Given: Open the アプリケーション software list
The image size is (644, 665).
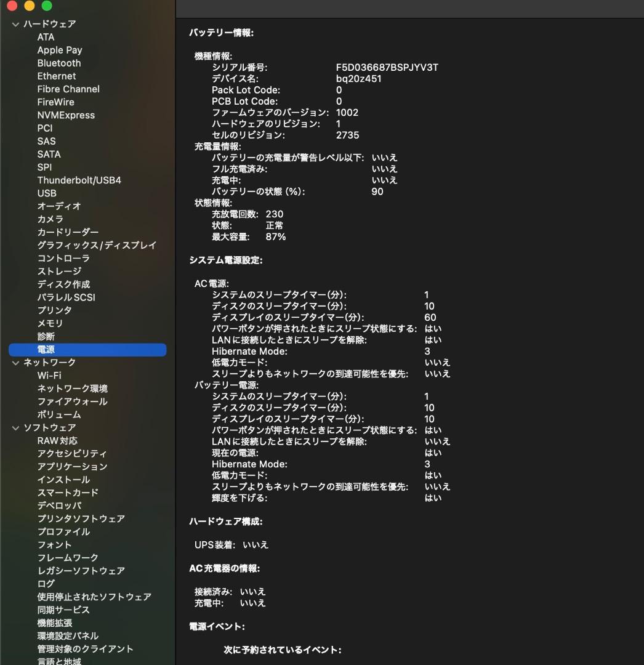Looking at the screenshot, I should 72,467.
